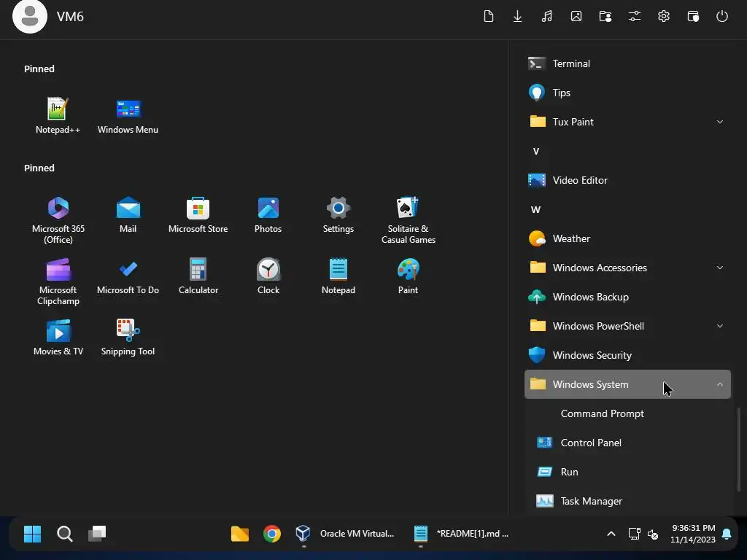747x560 pixels.
Task: Open Google Chrome from the taskbar
Action: (x=271, y=534)
